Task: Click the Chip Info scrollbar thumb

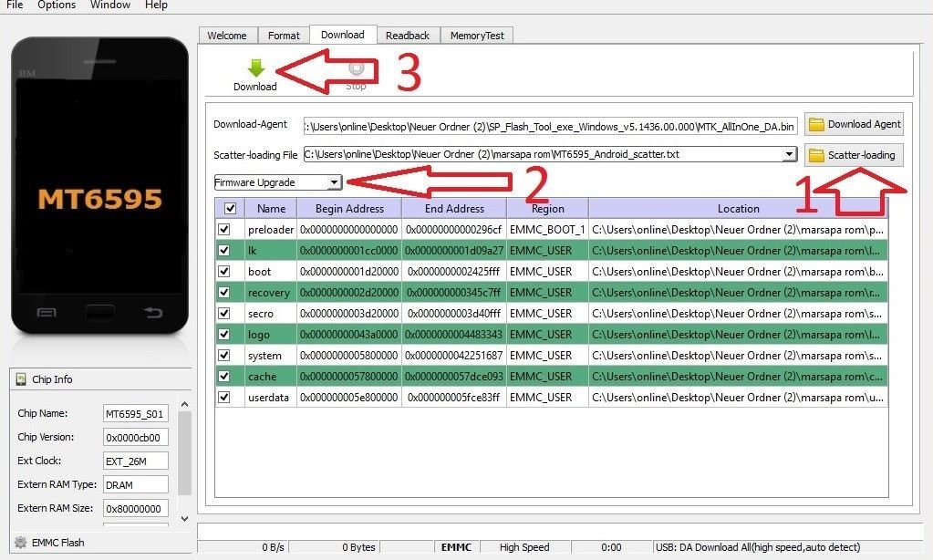Action: pos(185,453)
